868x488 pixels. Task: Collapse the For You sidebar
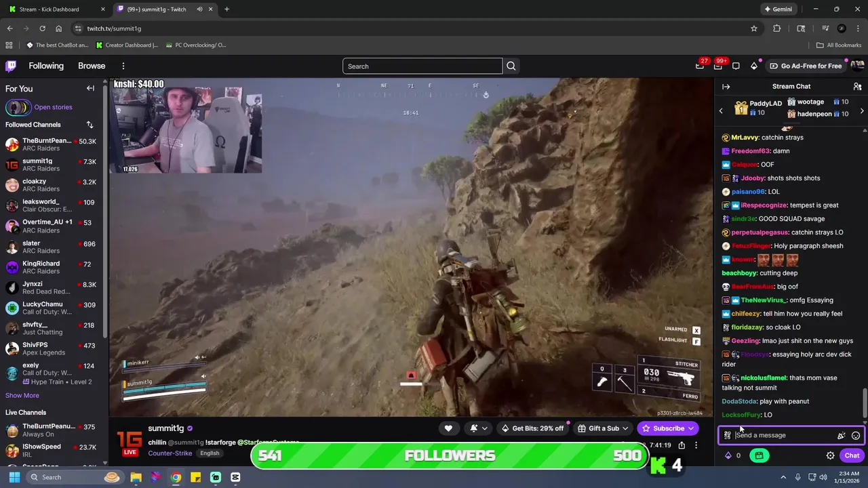coord(90,88)
